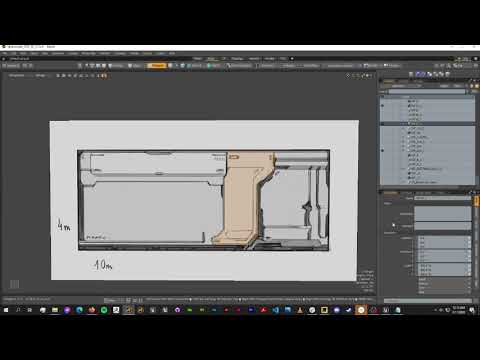Image resolution: width=480 pixels, height=360 pixels.
Task: Click the system tray clock
Action: [459, 310]
